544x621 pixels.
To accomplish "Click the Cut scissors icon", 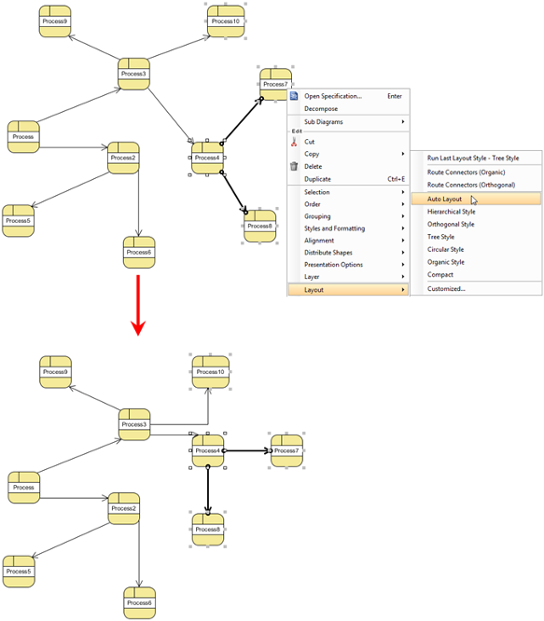I will tap(294, 142).
